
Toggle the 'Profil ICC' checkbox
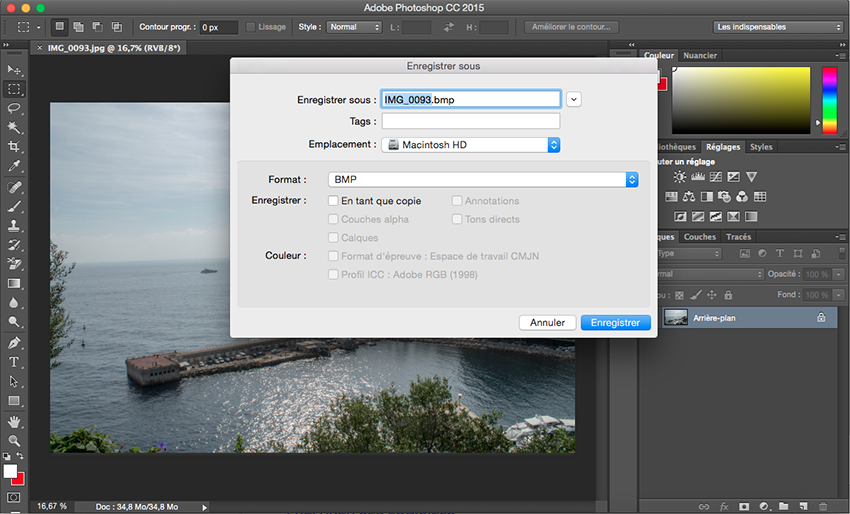334,274
